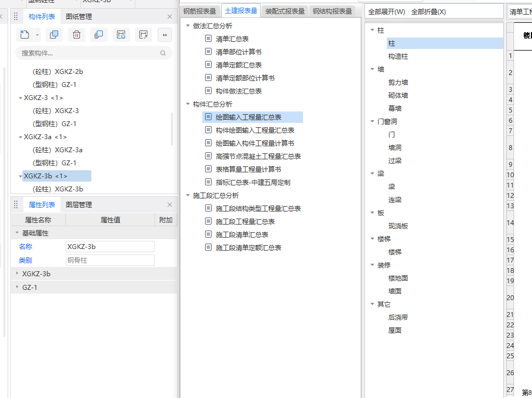Image resolution: width=532 pixels, height=398 pixels.
Task: Click the inter-floor copy icon
Action: pyautogui.click(x=99, y=35)
